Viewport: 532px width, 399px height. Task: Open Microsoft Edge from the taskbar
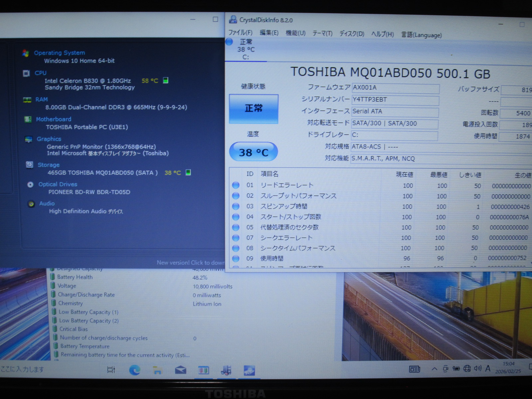135,370
